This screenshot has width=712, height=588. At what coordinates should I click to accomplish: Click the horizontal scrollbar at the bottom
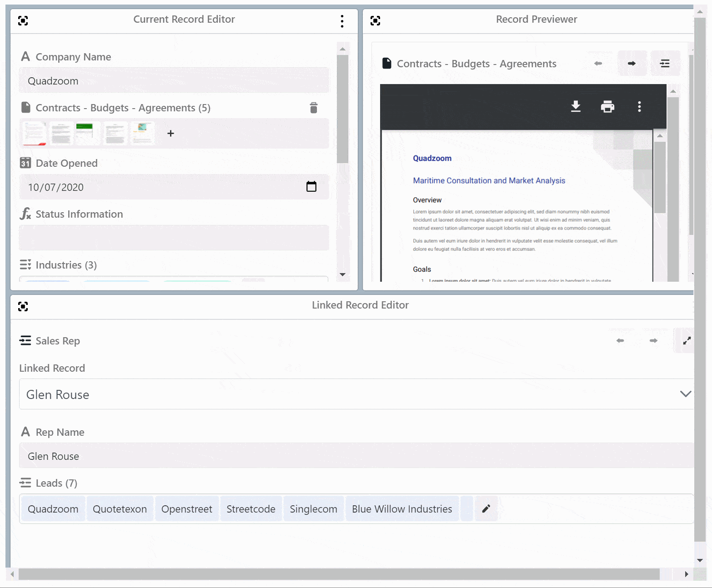(339, 574)
